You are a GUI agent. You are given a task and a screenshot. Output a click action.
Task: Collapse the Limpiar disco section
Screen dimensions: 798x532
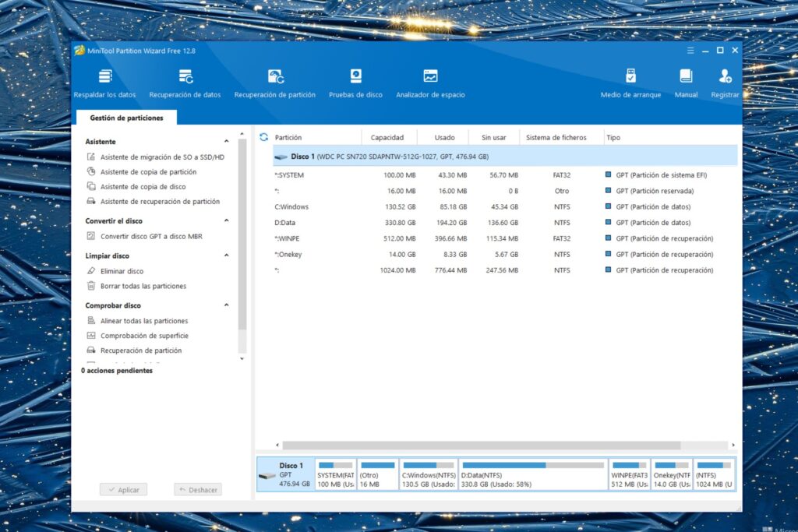[x=227, y=255]
